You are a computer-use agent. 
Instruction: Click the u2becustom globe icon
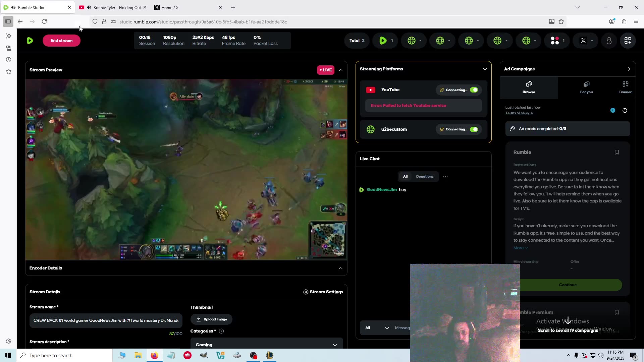[371, 129]
